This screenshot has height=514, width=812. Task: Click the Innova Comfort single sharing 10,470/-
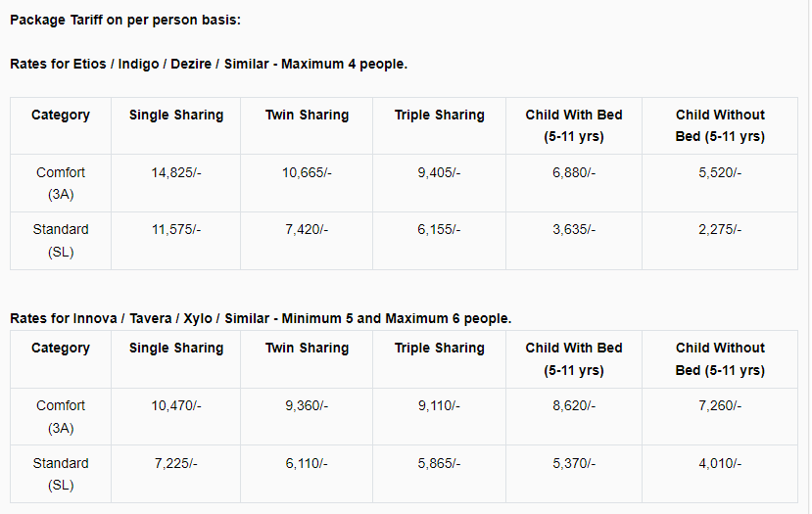pyautogui.click(x=176, y=405)
